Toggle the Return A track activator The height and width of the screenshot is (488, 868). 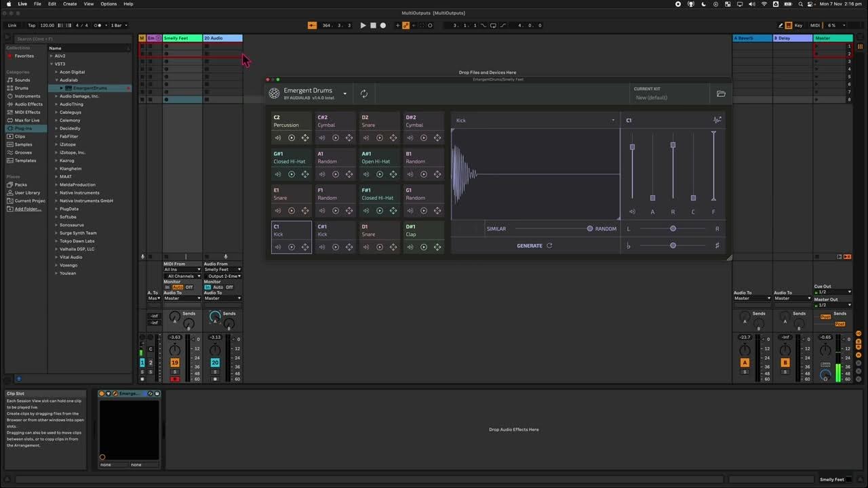[x=745, y=363]
